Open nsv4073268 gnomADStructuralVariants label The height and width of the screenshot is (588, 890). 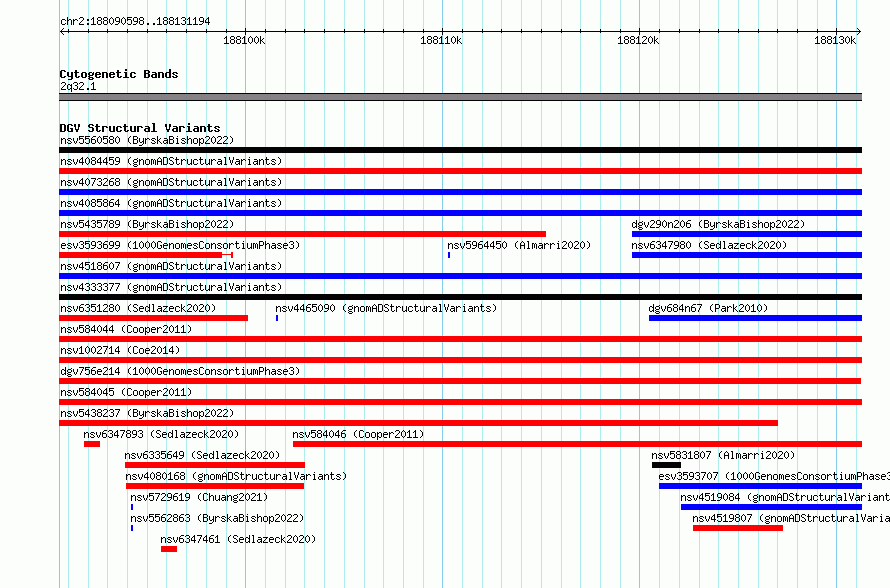click(x=171, y=182)
